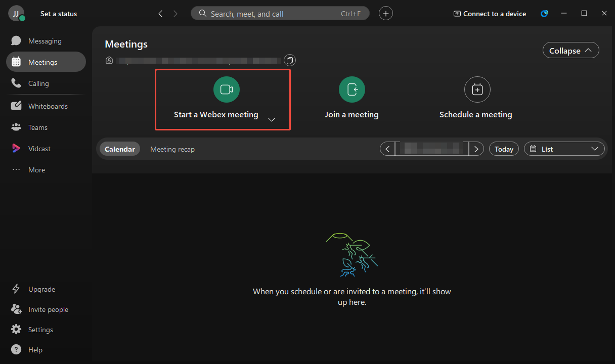Collapse the Meetings header panel
The image size is (615, 364).
point(570,50)
